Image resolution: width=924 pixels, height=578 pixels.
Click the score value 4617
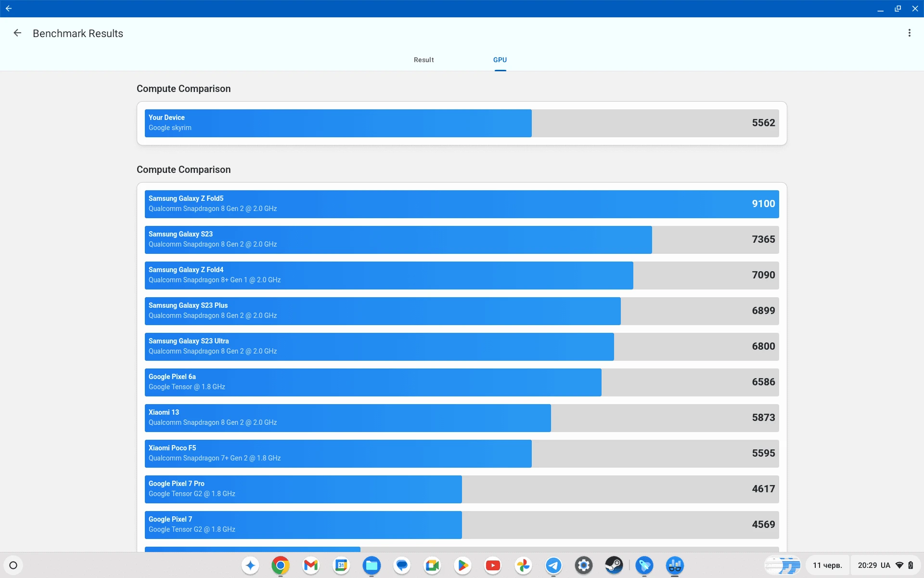[763, 489]
